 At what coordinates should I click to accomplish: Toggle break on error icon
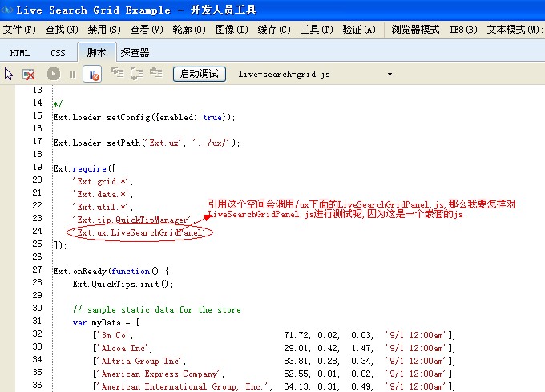[92, 74]
